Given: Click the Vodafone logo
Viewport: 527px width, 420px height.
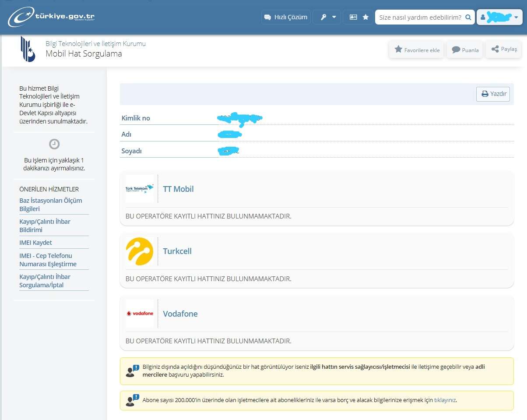Looking at the screenshot, I should pyautogui.click(x=139, y=314).
